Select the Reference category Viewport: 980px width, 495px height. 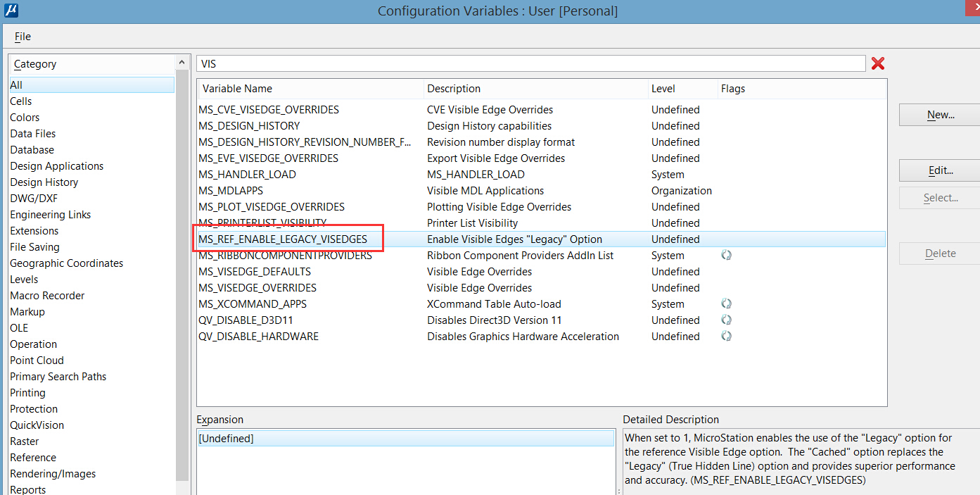33,458
